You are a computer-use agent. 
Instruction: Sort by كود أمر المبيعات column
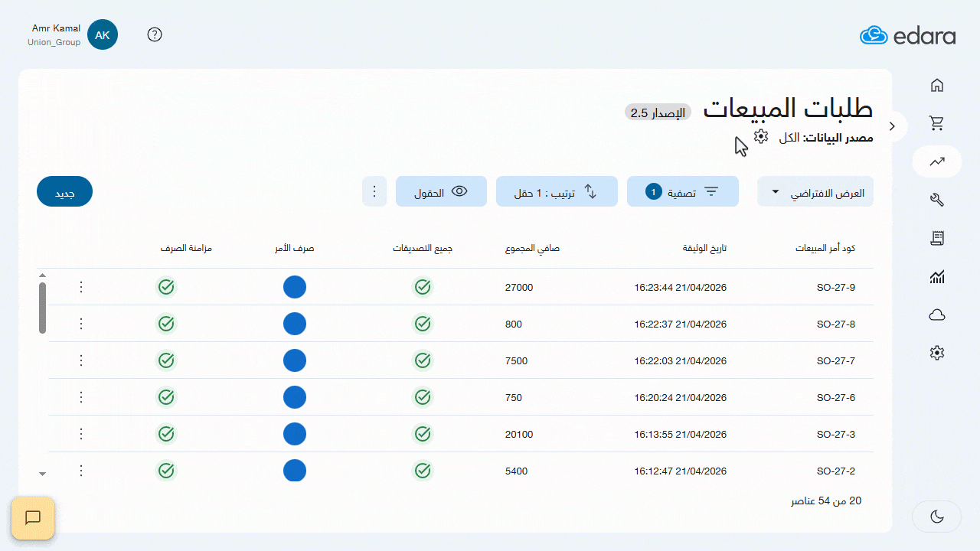coord(825,249)
